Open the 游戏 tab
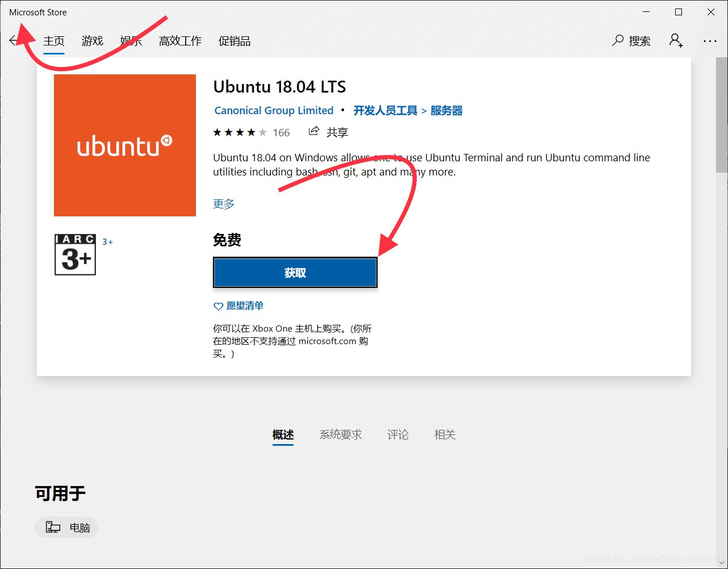Screen dimensions: 728x569 (92, 41)
